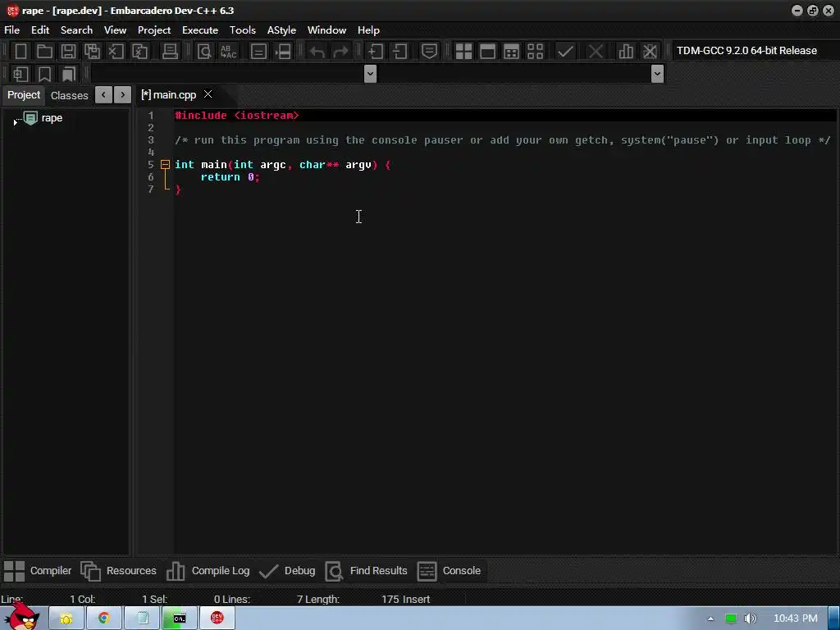This screenshot has width=840, height=630.
Task: Expand the rape project tree node
Action: [x=15, y=123]
